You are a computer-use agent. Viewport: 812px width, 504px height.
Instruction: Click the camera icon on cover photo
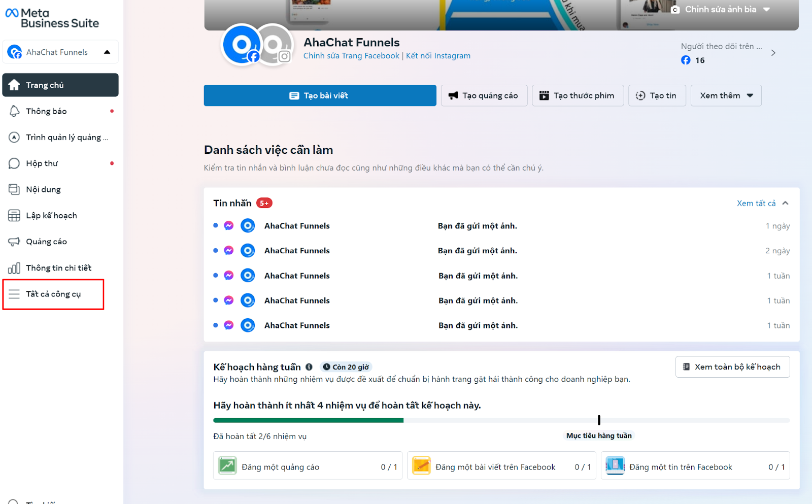click(x=675, y=10)
